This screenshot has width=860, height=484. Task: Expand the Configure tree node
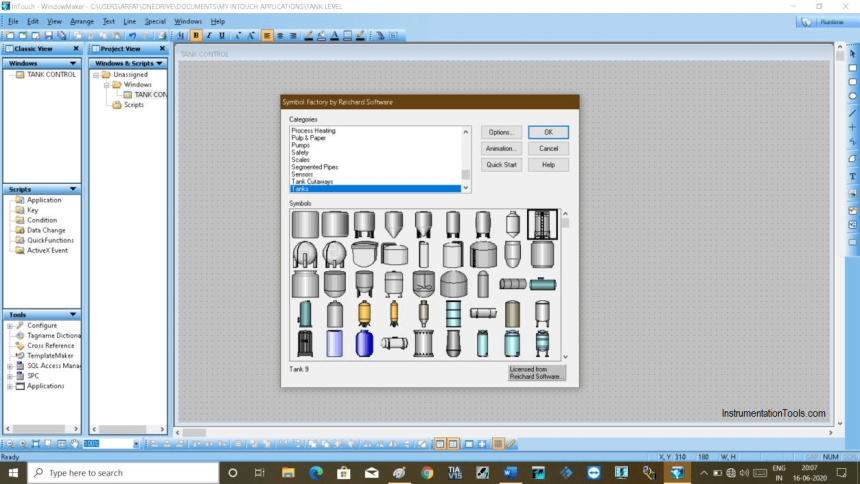10,326
